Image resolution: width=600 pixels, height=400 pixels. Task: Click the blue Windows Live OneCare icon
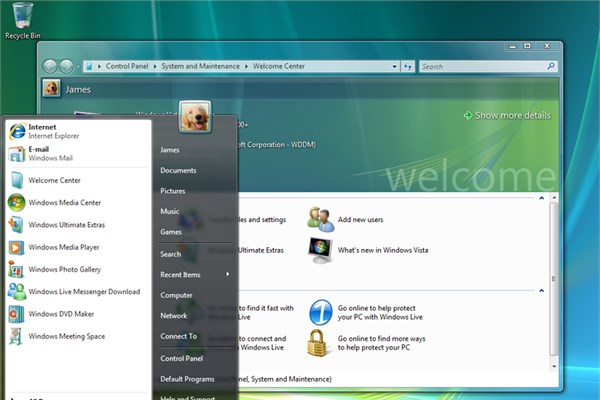pos(321,312)
